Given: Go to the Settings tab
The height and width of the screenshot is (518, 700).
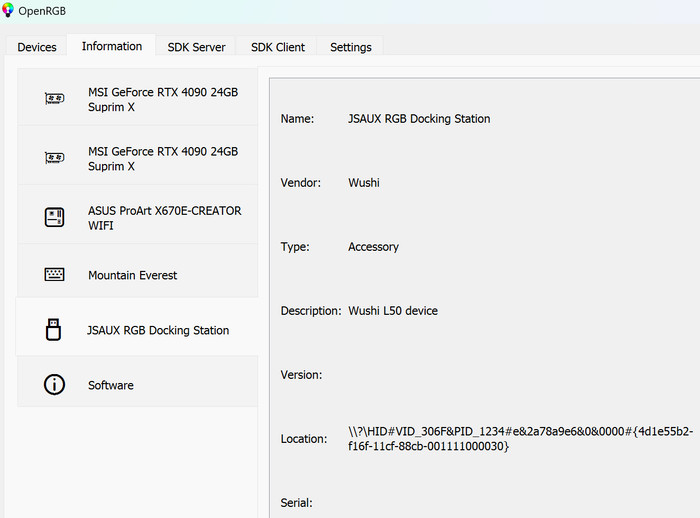Looking at the screenshot, I should 351,47.
